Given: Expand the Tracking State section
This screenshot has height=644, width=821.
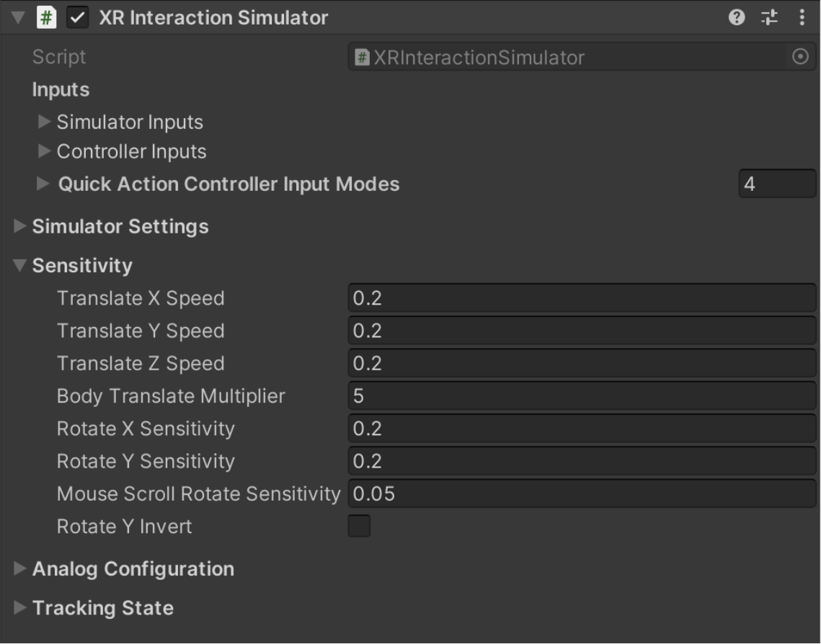Looking at the screenshot, I should tap(19, 607).
